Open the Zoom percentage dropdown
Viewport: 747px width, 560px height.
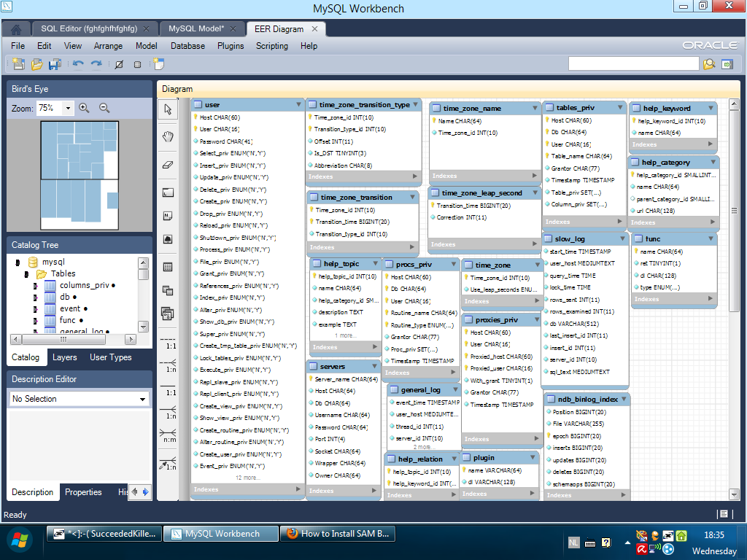68,108
